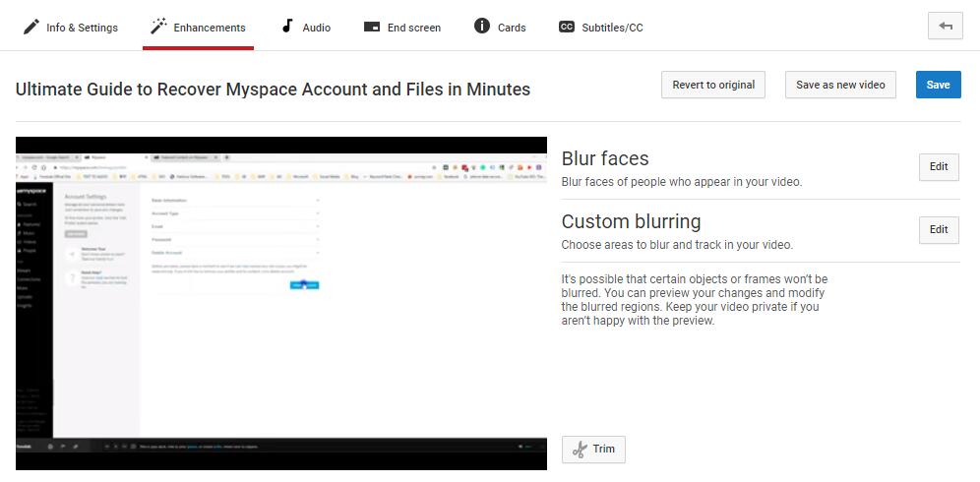Click Save as new video
Image resolution: width=980 pixels, height=482 pixels.
coord(840,85)
